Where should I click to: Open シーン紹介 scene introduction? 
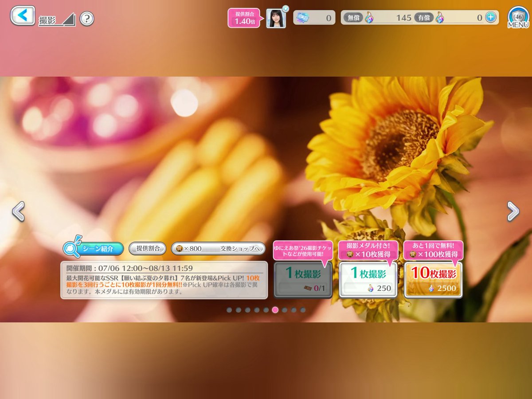(x=93, y=248)
